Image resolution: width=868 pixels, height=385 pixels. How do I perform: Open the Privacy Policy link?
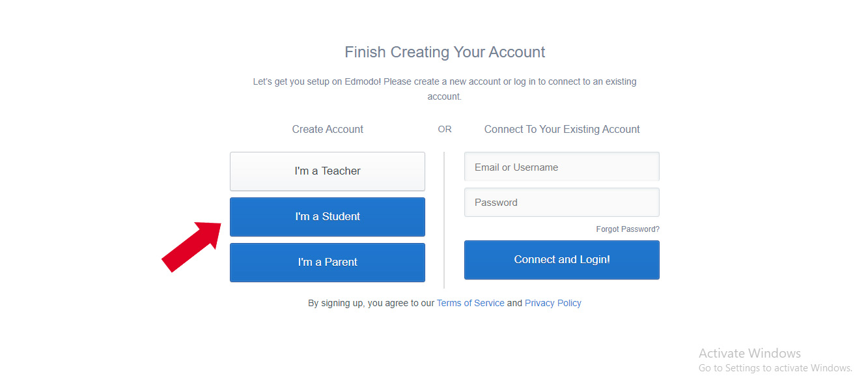coord(552,302)
